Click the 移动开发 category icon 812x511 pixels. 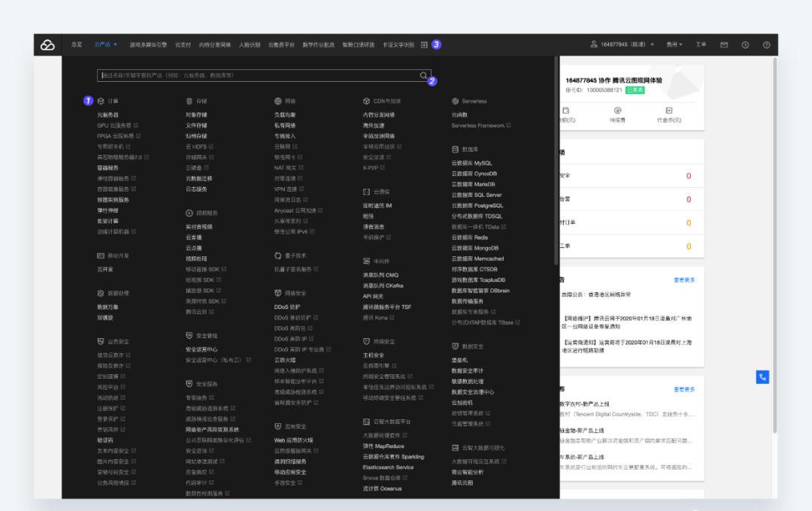pos(101,255)
